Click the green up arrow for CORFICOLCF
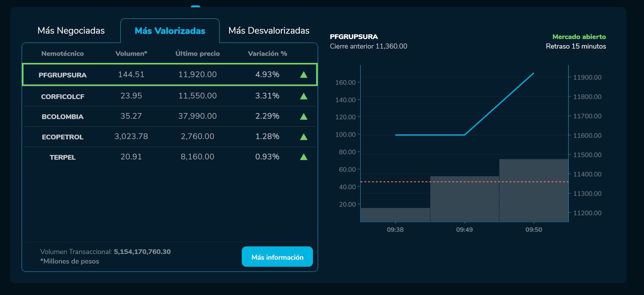The image size is (644, 295). coord(303,96)
